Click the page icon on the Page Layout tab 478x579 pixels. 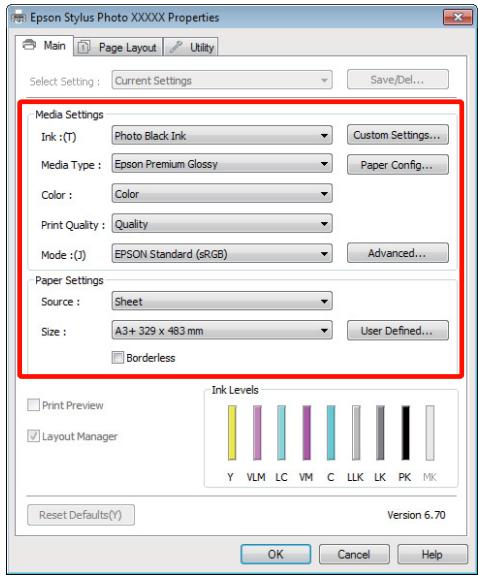click(84, 47)
